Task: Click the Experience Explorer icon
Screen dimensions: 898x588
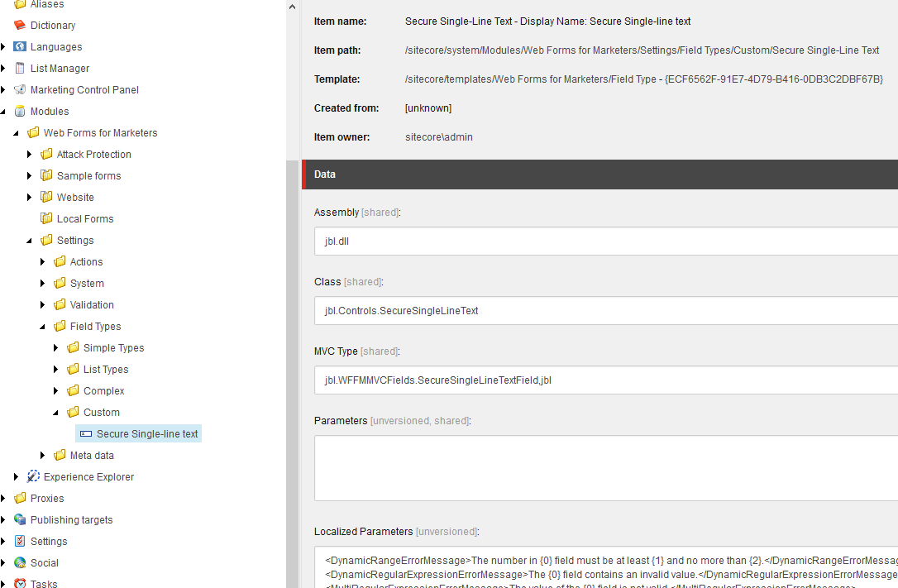Action: [x=33, y=476]
